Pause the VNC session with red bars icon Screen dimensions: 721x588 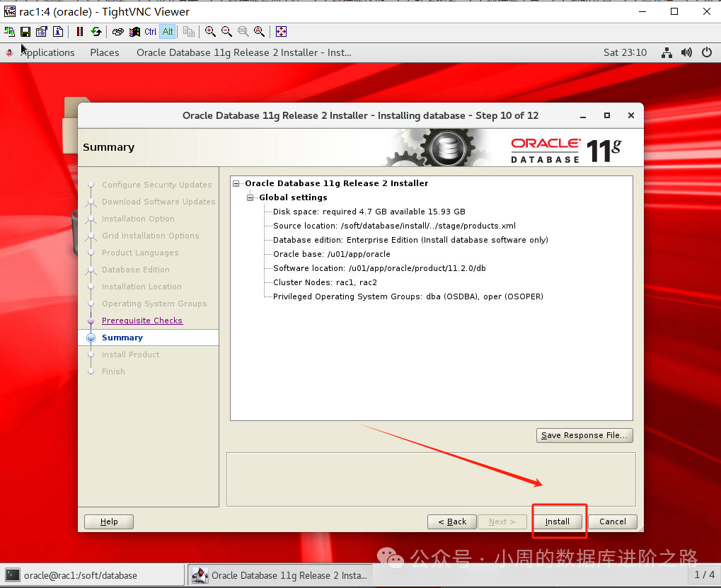click(x=79, y=32)
